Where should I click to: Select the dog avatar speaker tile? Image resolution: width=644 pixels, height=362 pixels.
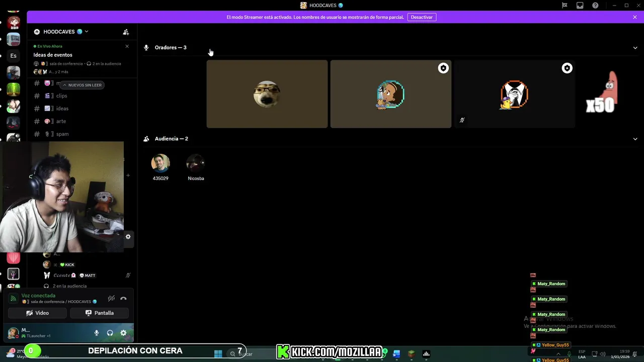pyautogui.click(x=267, y=94)
